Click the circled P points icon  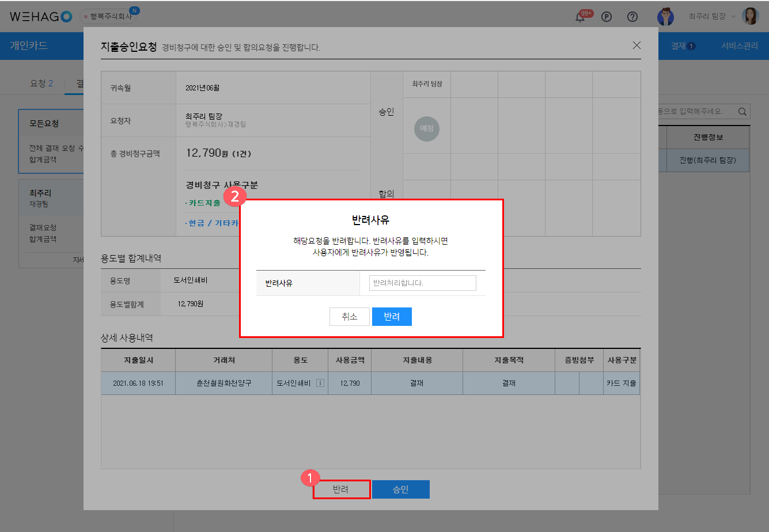click(x=607, y=17)
